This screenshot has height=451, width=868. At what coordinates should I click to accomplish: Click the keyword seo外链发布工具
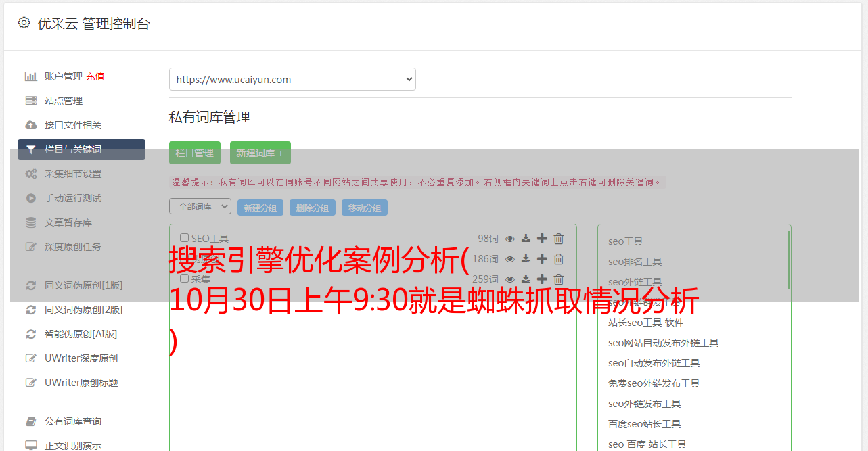click(x=645, y=404)
